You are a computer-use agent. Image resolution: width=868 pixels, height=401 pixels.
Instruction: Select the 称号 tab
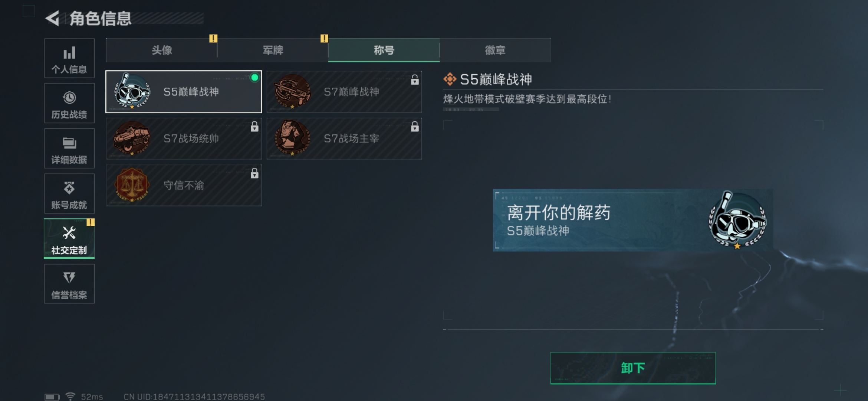click(x=384, y=50)
